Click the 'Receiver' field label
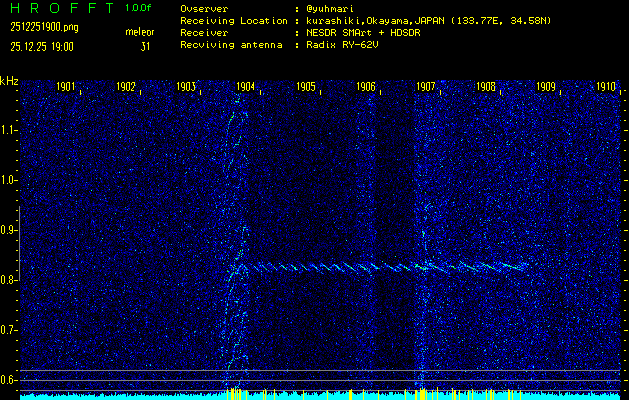The width and height of the screenshot is (629, 400). point(204,33)
